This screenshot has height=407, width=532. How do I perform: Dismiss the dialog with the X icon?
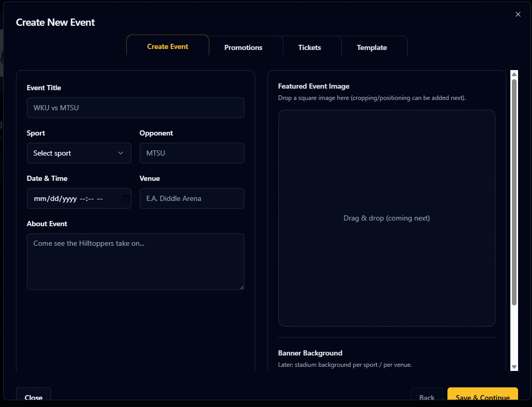[518, 14]
